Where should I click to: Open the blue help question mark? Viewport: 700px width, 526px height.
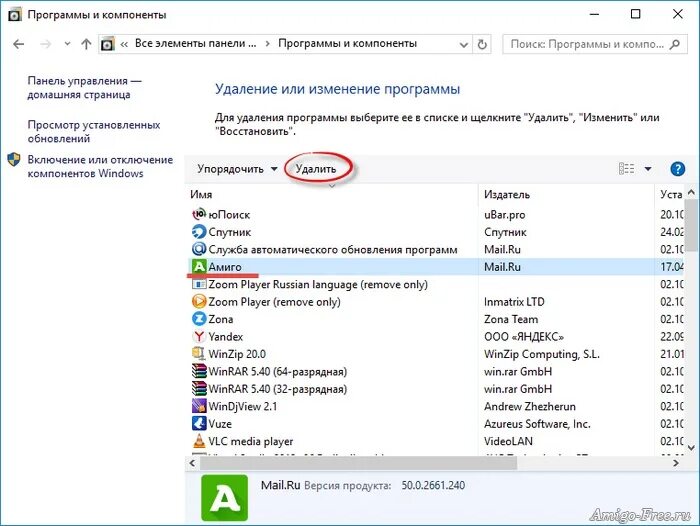point(677,169)
